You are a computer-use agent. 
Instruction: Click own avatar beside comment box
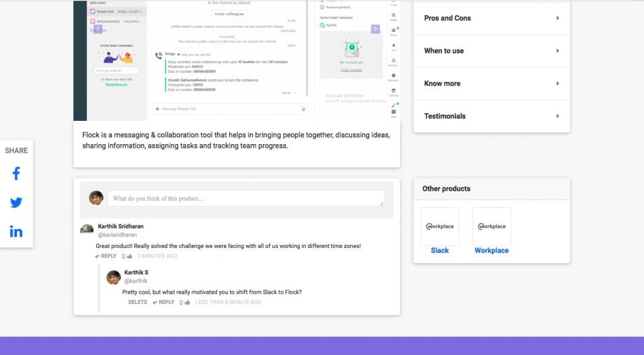pos(96,198)
